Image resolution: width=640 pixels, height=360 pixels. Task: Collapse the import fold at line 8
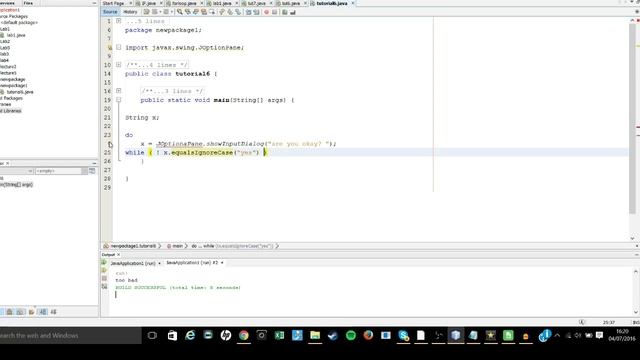[118, 47]
